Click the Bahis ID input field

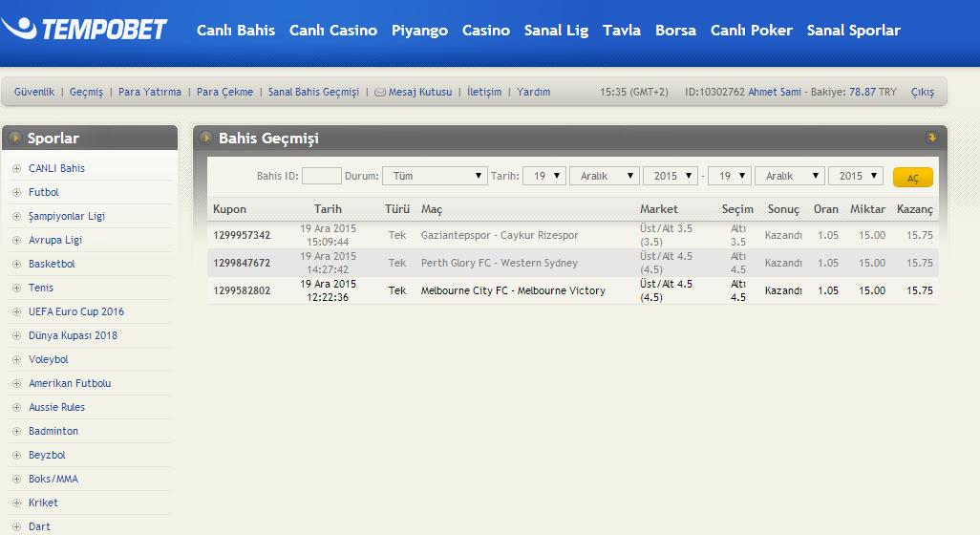[x=321, y=176]
